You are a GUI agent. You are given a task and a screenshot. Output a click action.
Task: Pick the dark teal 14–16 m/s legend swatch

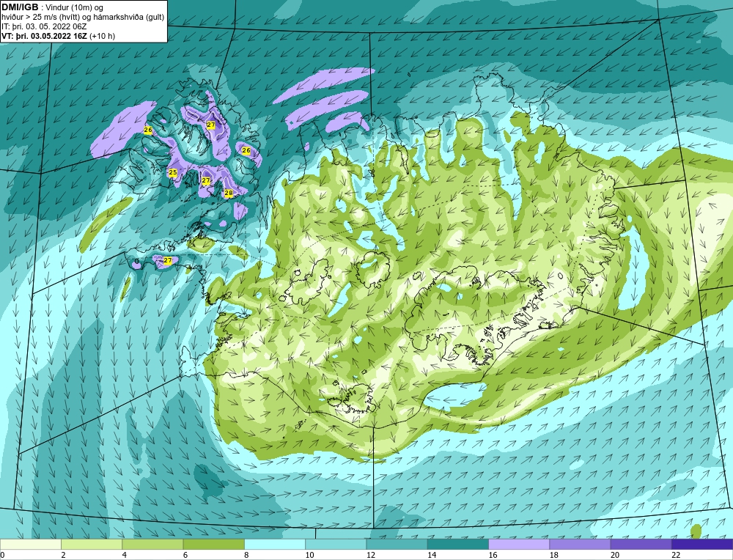coord(458,544)
